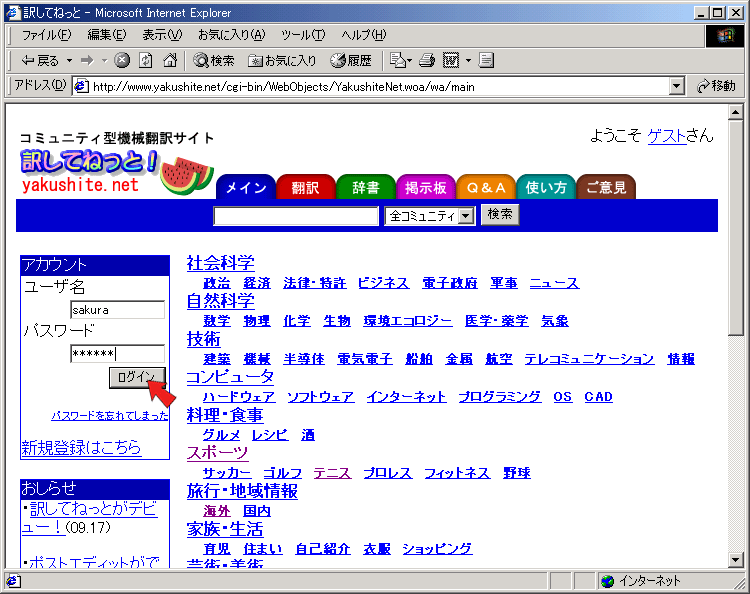Open the 履歴 history toolbar button
This screenshot has height=594, width=750.
351,60
